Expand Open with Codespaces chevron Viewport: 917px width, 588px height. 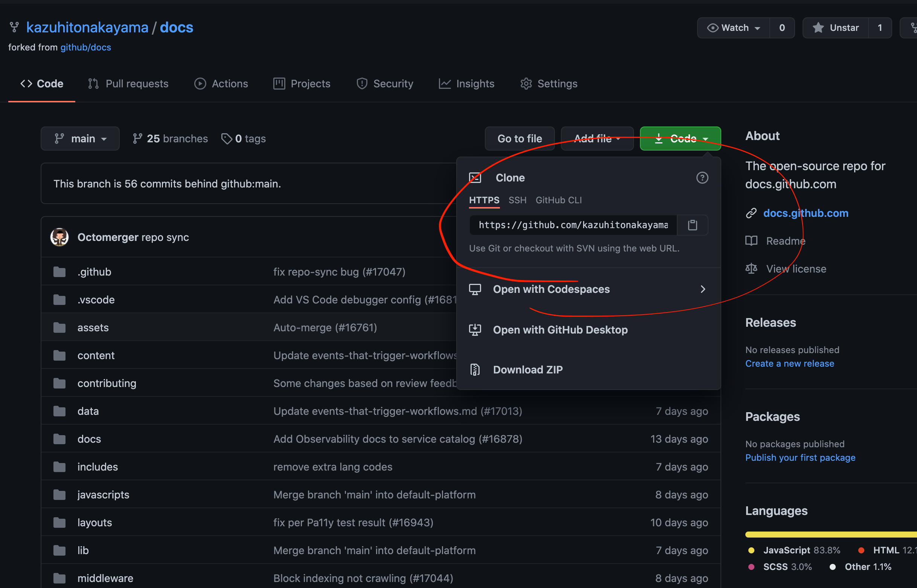coord(702,289)
